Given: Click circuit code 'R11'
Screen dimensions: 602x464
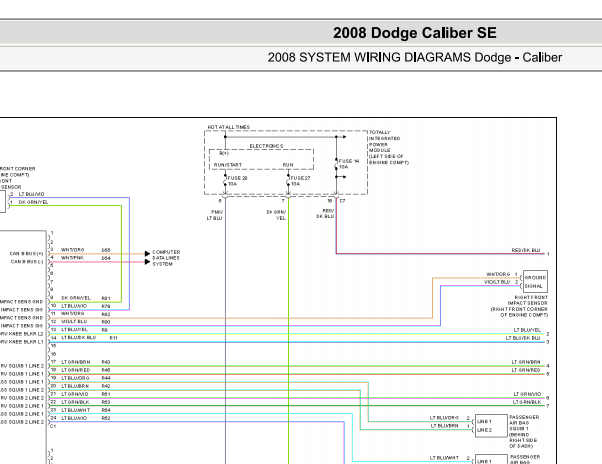Looking at the screenshot, I should tap(113, 338).
